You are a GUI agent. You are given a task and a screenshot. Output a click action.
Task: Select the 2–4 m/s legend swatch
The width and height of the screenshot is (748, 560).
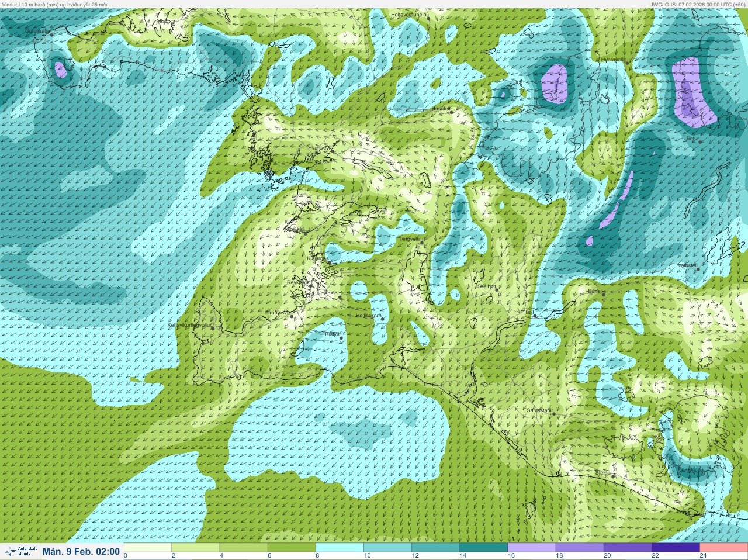coord(197,548)
